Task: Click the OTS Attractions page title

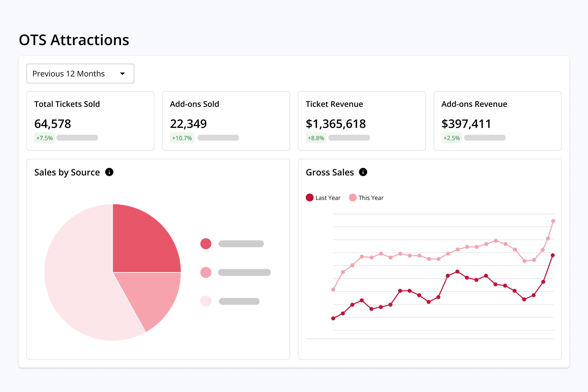Action: pyautogui.click(x=74, y=40)
